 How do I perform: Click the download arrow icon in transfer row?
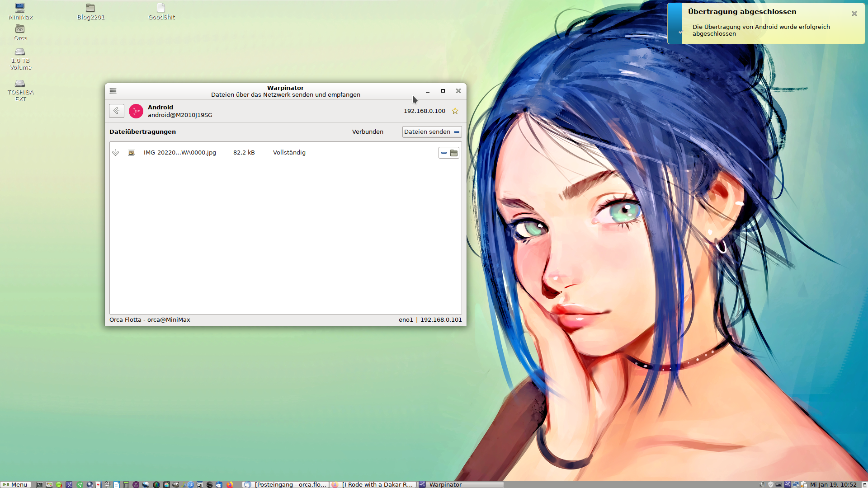(116, 153)
